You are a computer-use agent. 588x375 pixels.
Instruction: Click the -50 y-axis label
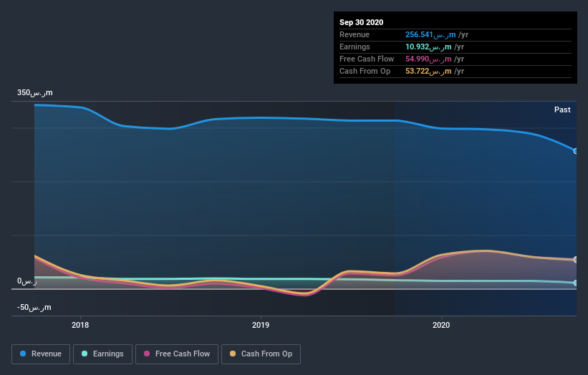coord(34,308)
